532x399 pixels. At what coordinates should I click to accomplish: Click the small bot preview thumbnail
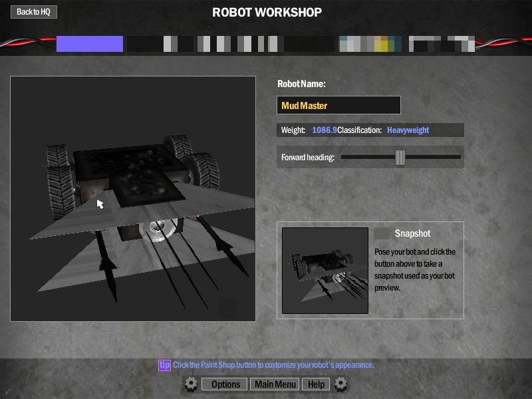(x=325, y=271)
